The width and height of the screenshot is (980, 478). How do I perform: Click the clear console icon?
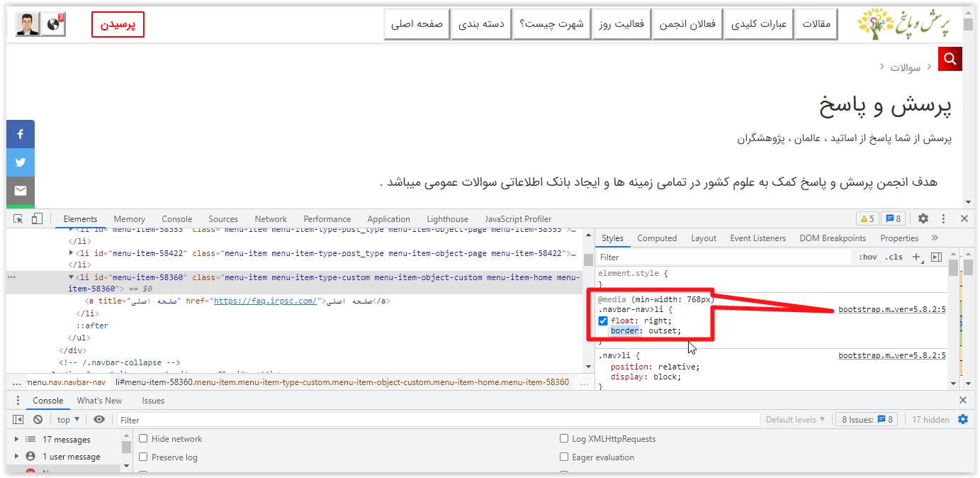point(38,420)
